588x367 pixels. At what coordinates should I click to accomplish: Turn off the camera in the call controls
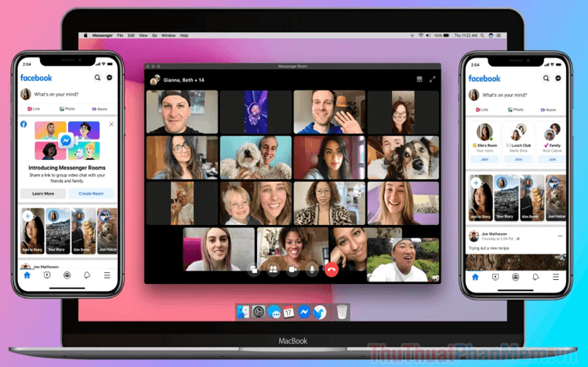click(292, 270)
